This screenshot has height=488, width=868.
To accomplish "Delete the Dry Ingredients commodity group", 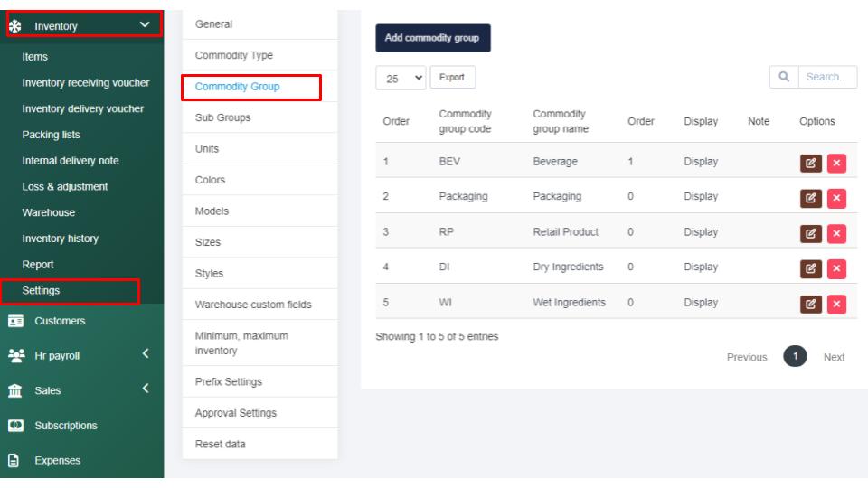I will point(835,267).
